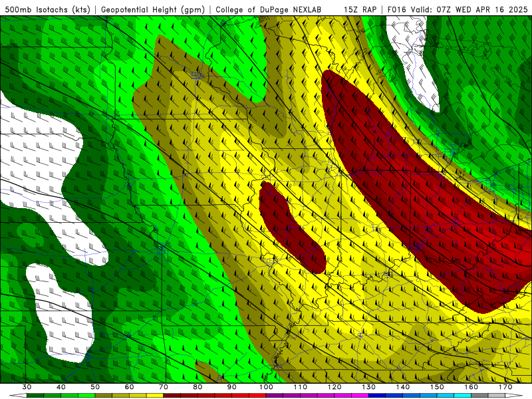532x399 pixels.
Task: Click the '30' legend label
Action: pyautogui.click(x=27, y=387)
